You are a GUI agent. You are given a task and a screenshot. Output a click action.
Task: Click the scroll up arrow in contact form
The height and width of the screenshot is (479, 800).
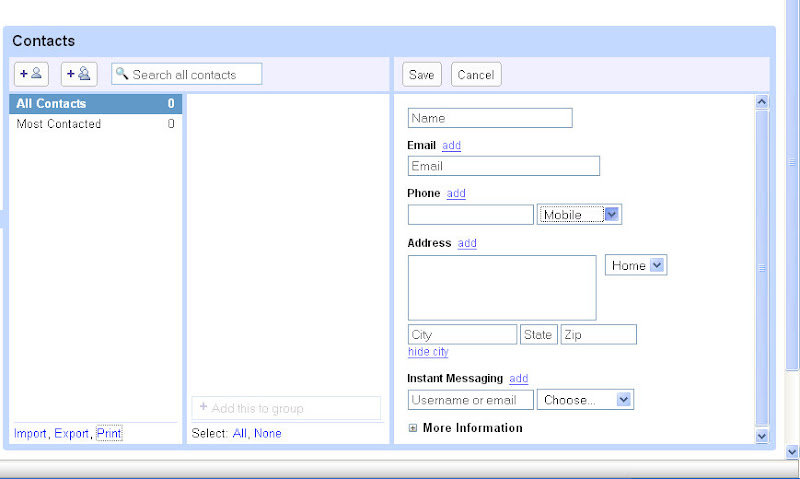click(762, 102)
